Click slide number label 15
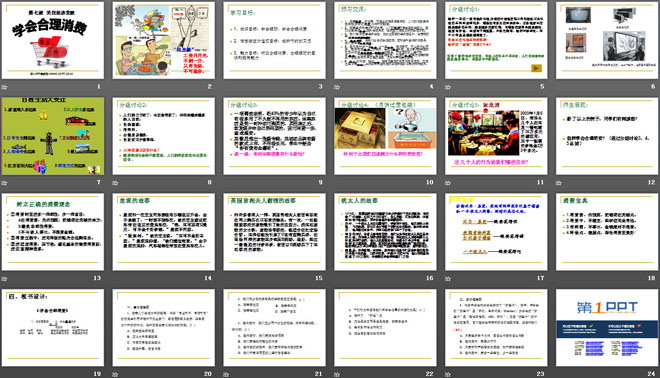Image resolution: width=660 pixels, height=378 pixels. 319,278
